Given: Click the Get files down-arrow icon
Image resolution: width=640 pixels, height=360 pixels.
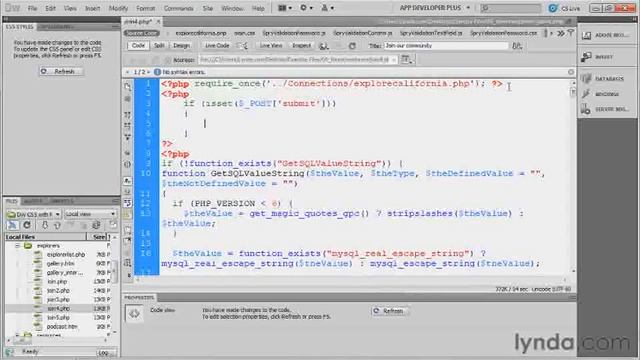Looking at the screenshot, I should coord(45,225).
